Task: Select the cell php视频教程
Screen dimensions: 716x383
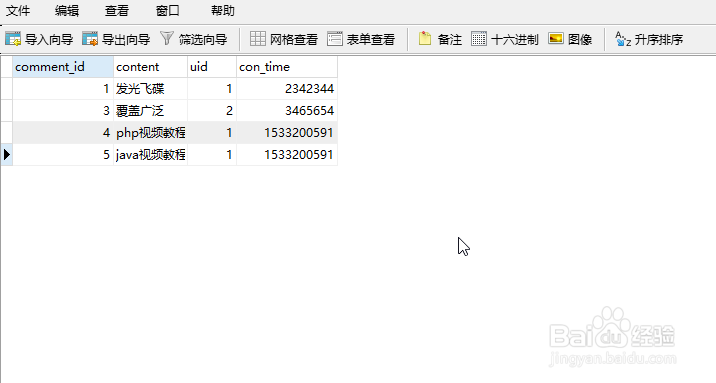Action: click(150, 132)
